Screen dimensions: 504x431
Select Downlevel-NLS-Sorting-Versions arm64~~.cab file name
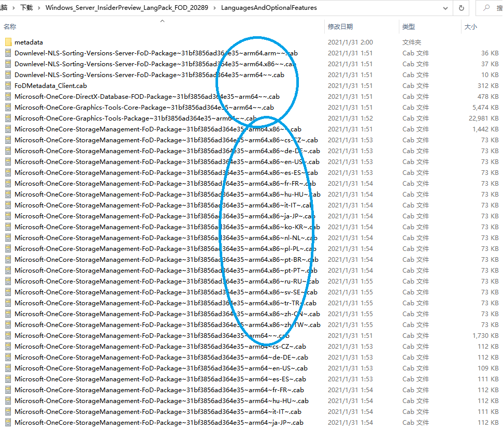[x=149, y=75]
